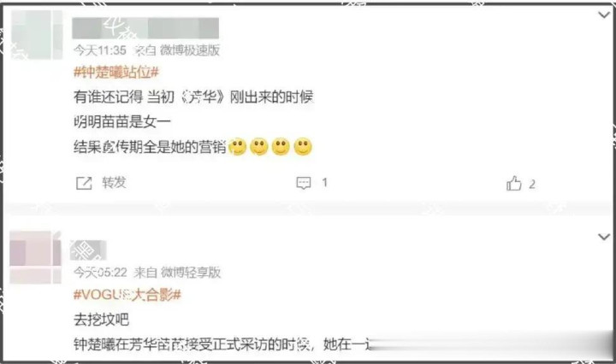Screen dimensions: 616x364
Task: Expand second post's chevron menu
Action: [603, 237]
